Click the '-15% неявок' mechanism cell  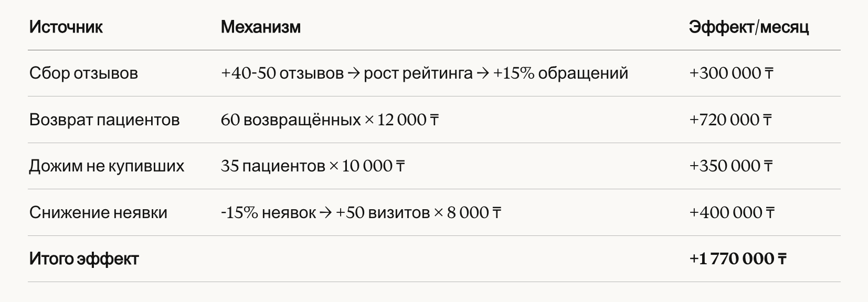268,212
